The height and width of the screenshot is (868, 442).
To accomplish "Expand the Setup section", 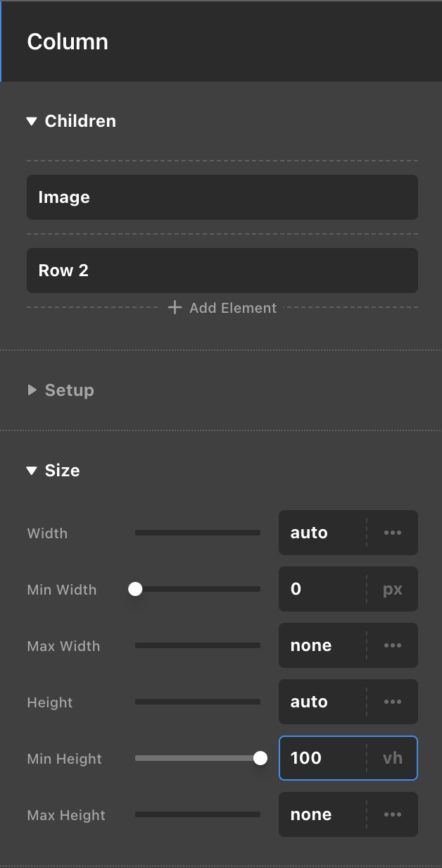I will point(32,390).
